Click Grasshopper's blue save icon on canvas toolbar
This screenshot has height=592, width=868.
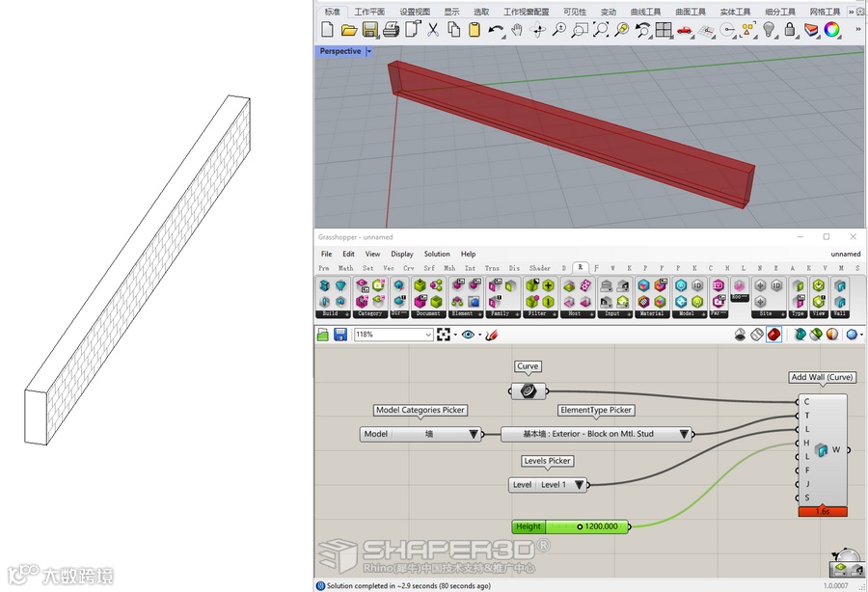[x=339, y=335]
